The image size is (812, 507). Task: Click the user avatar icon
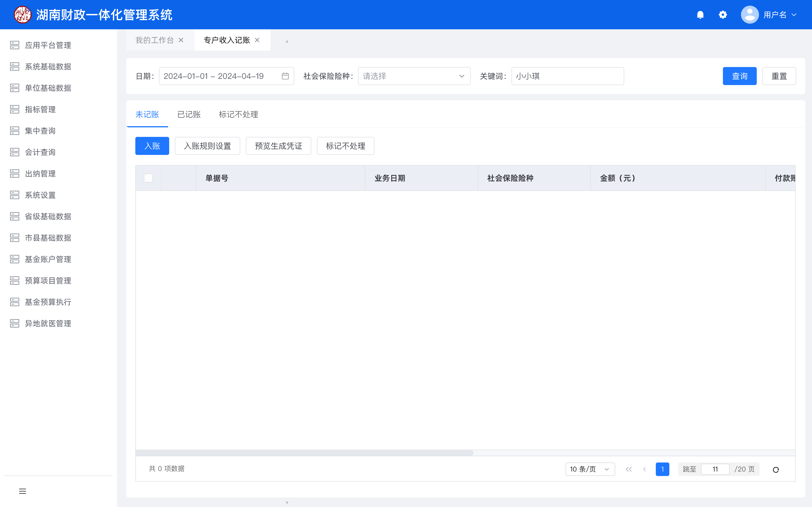750,15
